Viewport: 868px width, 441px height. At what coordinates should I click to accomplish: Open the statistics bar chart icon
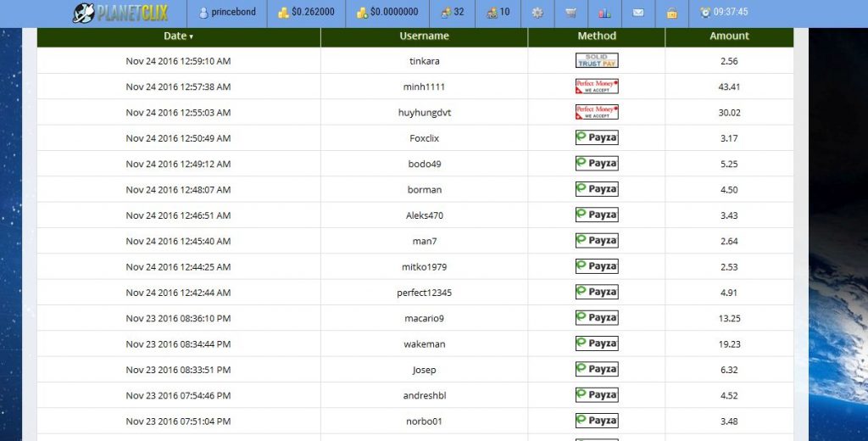[x=604, y=13]
